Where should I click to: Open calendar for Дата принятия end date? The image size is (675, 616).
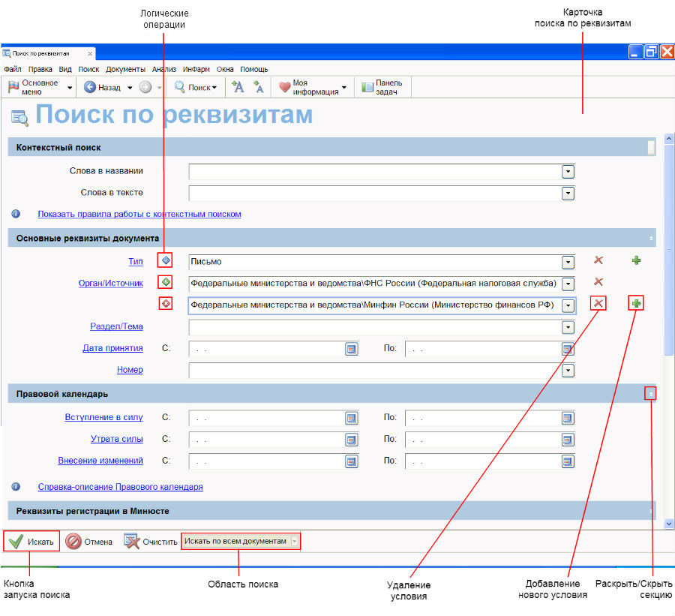point(568,349)
